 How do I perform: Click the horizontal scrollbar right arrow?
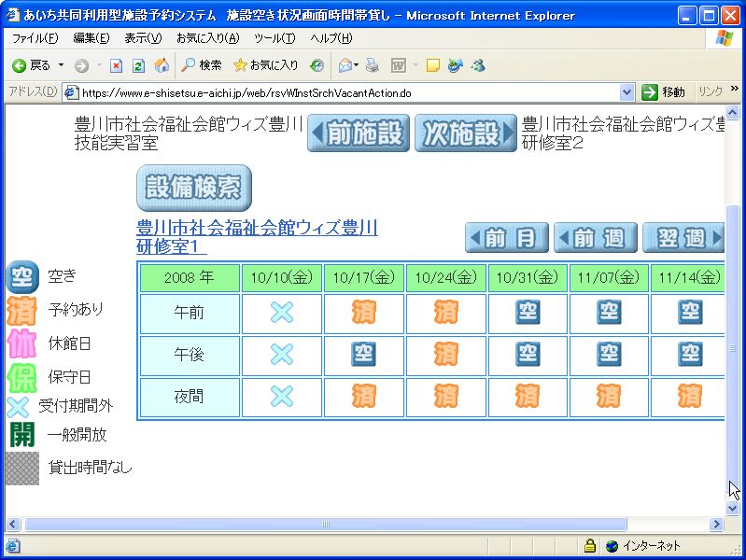click(x=717, y=525)
